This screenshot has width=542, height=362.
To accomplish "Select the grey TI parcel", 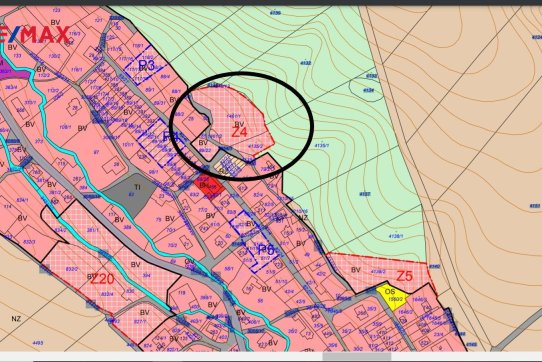I will pyautogui.click(x=130, y=194).
